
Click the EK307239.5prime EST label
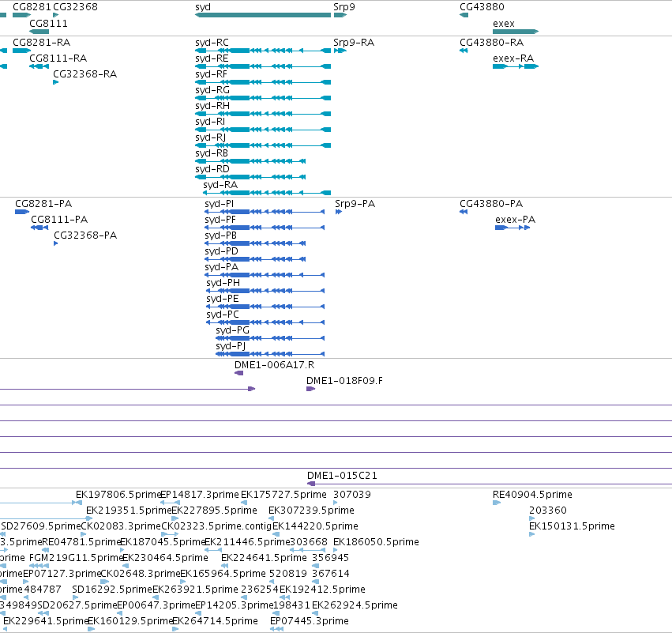coord(312,511)
